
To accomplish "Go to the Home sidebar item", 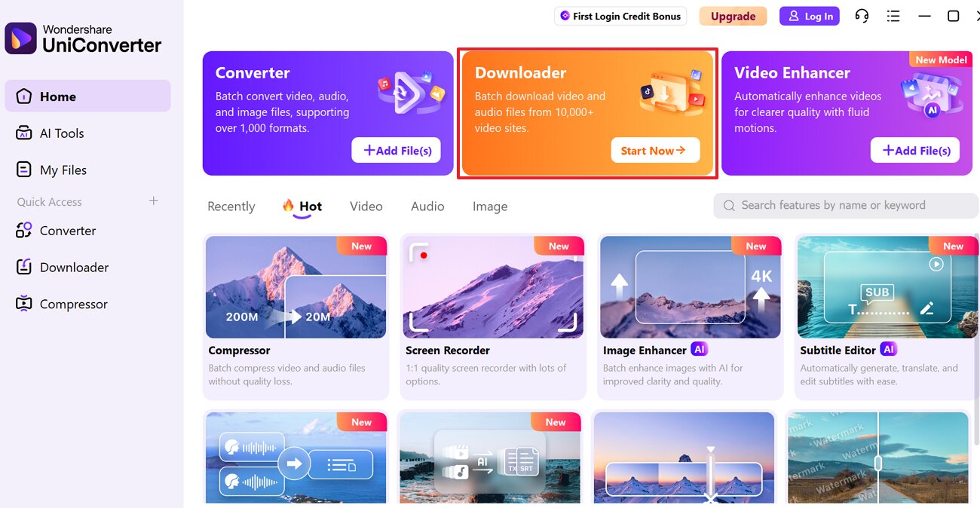I will [87, 96].
